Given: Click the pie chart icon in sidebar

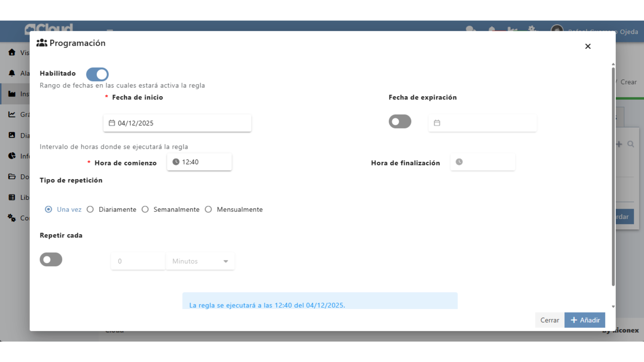Looking at the screenshot, I should click(12, 156).
